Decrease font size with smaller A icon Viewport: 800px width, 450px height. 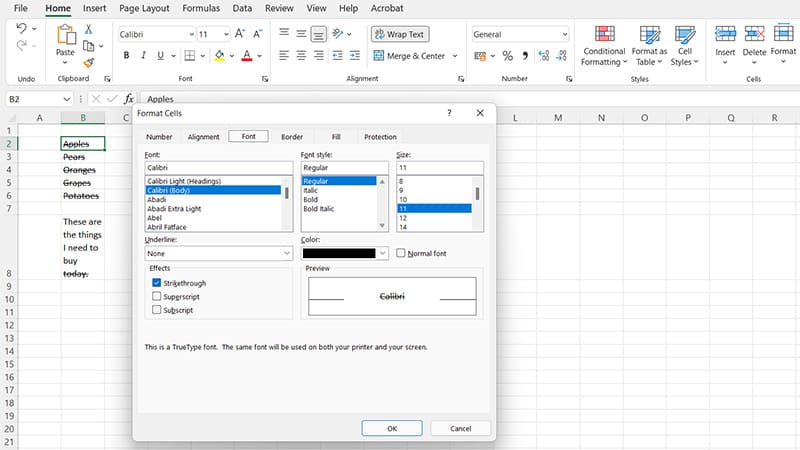[258, 34]
